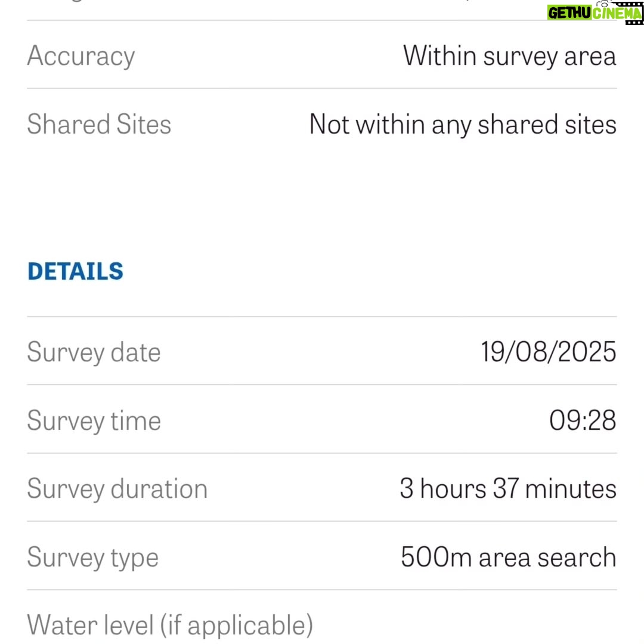644x644 pixels.
Task: Select the Survey type label
Action: tap(93, 558)
